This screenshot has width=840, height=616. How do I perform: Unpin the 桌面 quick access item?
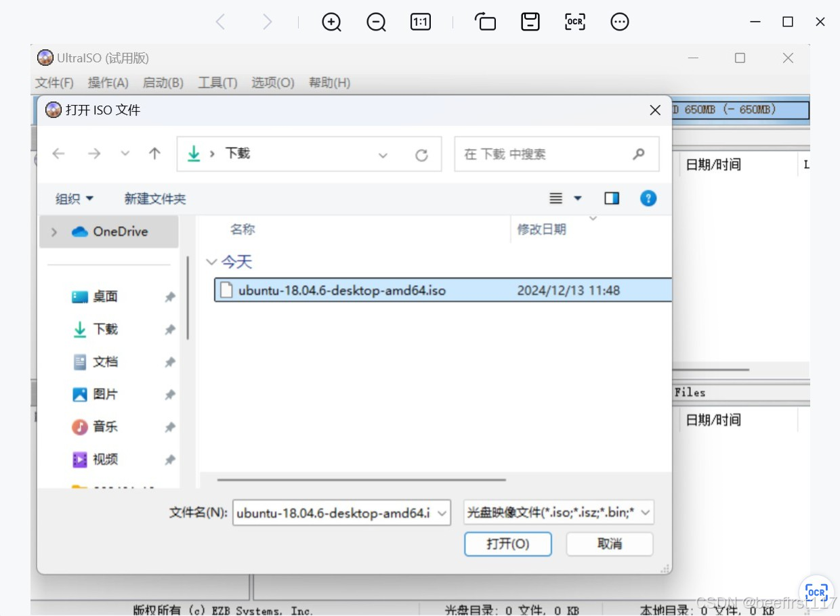(x=169, y=296)
